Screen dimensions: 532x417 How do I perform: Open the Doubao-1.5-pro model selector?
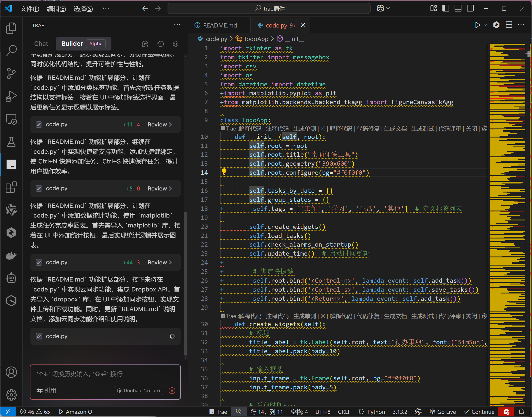[x=138, y=390]
